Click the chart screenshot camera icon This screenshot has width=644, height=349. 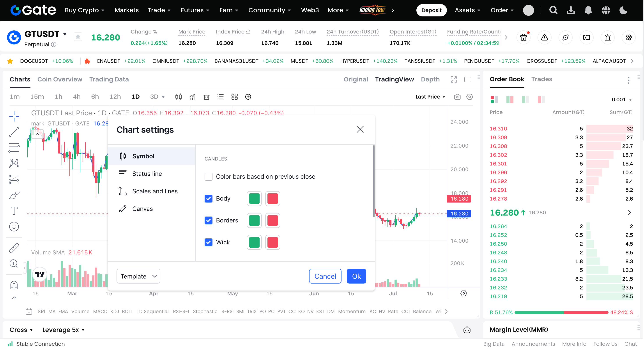457,97
